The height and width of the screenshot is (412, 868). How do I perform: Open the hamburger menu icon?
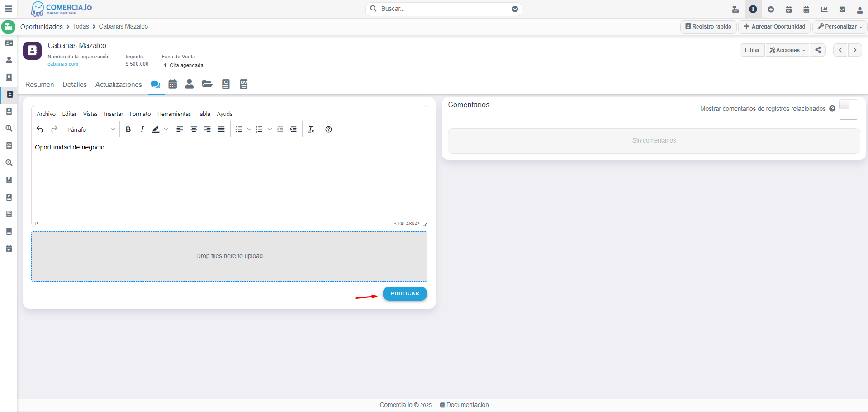click(8, 9)
